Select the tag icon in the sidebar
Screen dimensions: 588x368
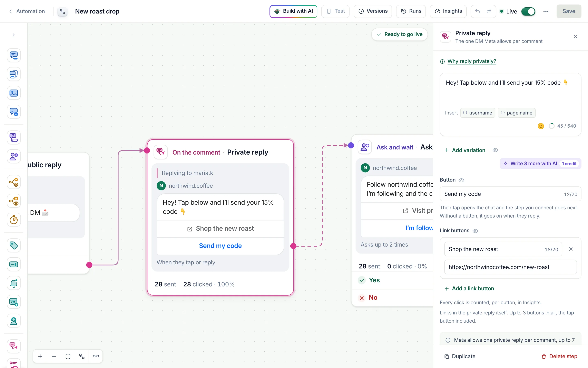point(14,245)
